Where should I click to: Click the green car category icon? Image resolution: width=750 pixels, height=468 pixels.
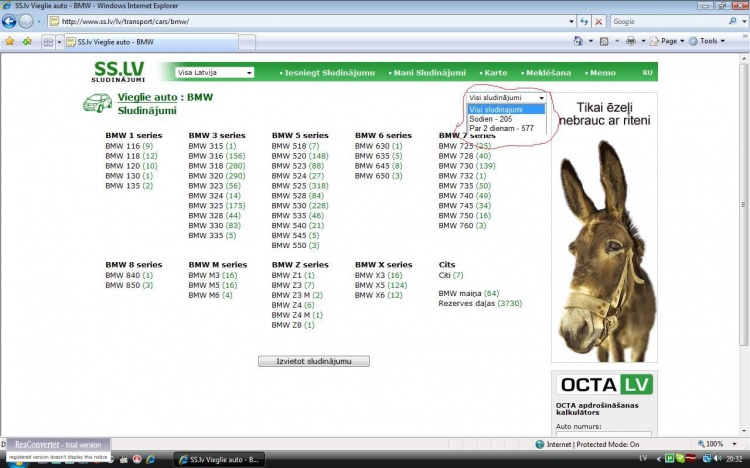(x=98, y=103)
